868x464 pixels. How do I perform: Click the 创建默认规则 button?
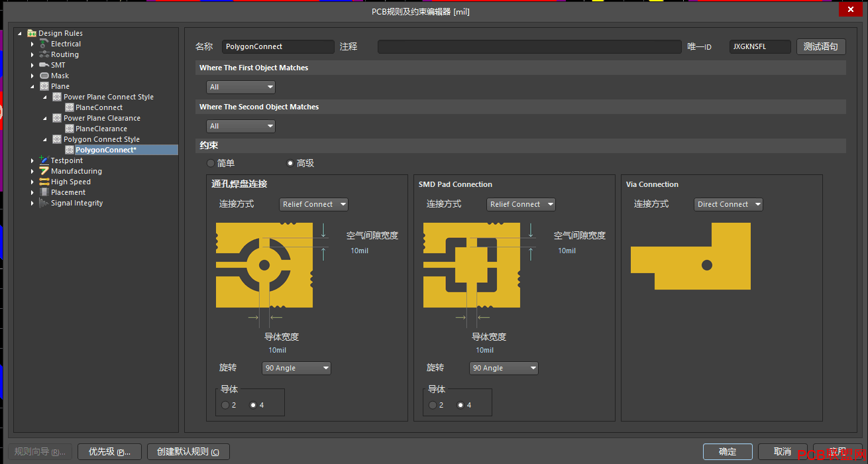click(188, 451)
